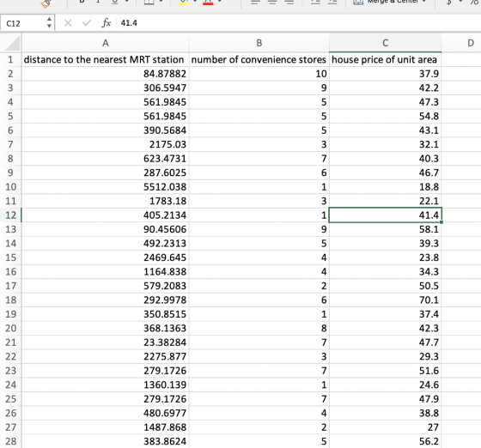Click the Insert Function fx icon
Screen dimensions: 481x448
pyautogui.click(x=107, y=23)
